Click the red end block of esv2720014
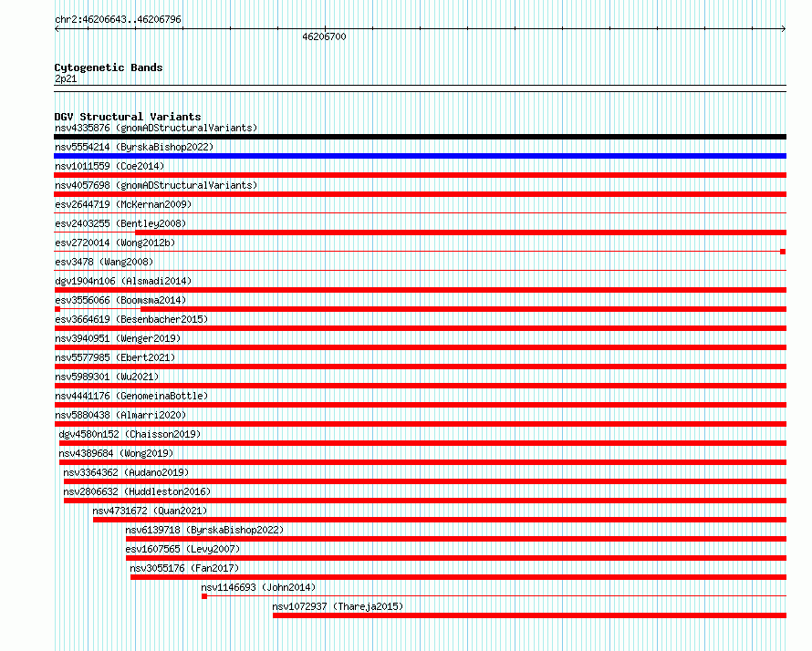The width and height of the screenshot is (812, 651). [783, 252]
